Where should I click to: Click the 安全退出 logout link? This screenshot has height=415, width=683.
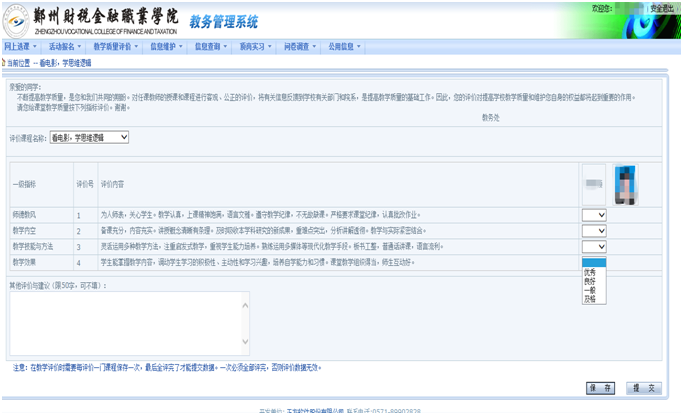662,8
